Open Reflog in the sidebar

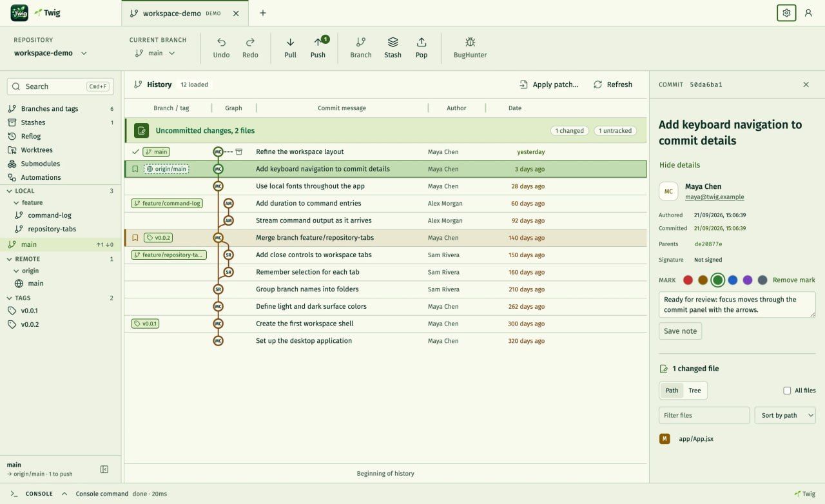click(61, 136)
